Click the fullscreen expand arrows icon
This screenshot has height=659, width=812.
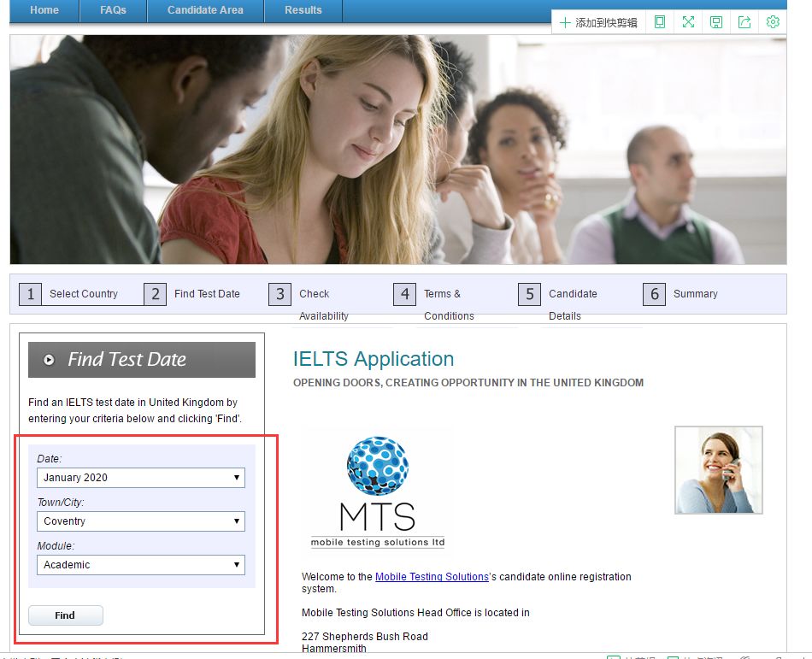[688, 21]
